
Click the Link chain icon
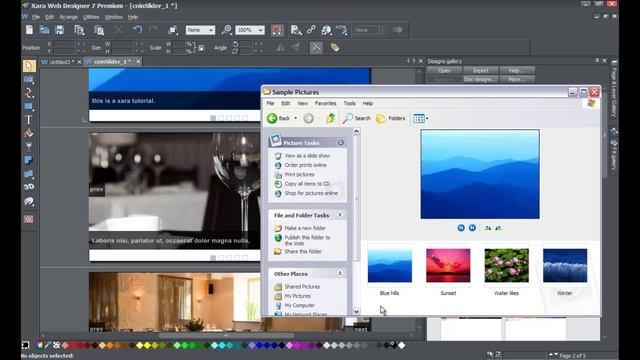311,30
